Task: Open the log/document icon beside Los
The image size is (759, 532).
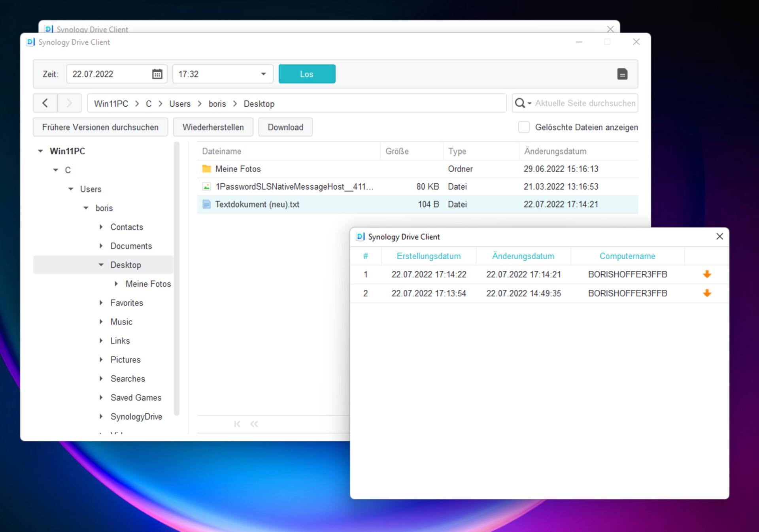Action: (x=623, y=74)
